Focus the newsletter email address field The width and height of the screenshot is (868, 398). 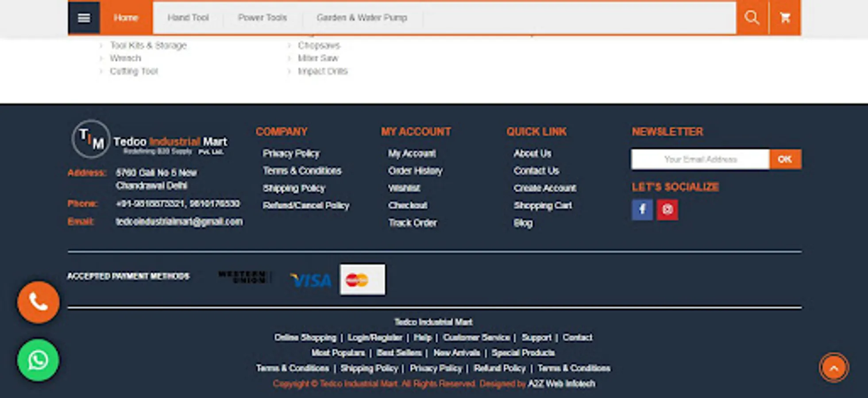click(x=700, y=159)
